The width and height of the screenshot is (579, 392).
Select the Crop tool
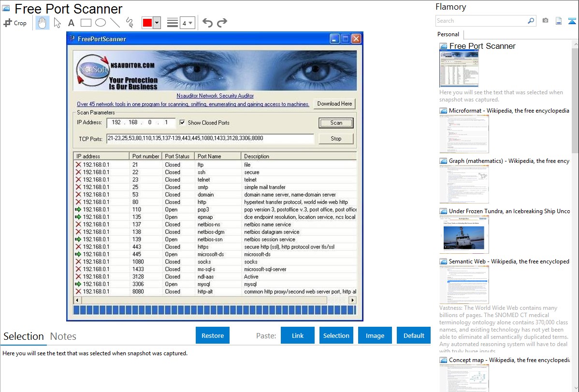click(x=15, y=23)
